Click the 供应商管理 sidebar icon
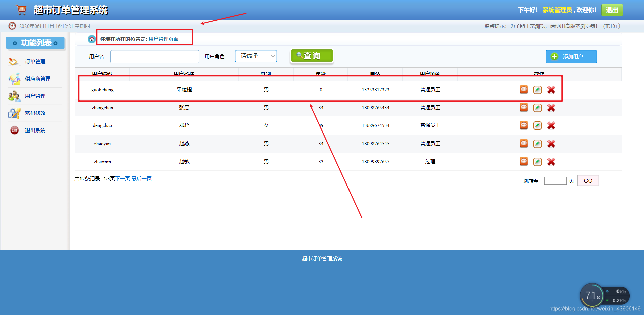Viewport: 644px width, 315px height. click(x=14, y=79)
